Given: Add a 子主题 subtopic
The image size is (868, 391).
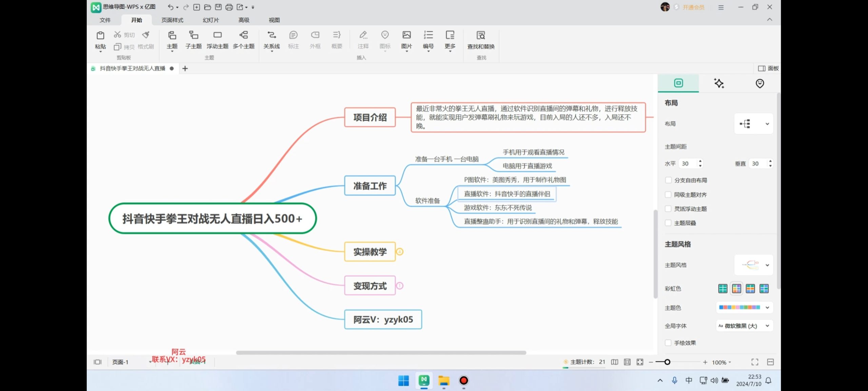Looking at the screenshot, I should click(x=194, y=40).
